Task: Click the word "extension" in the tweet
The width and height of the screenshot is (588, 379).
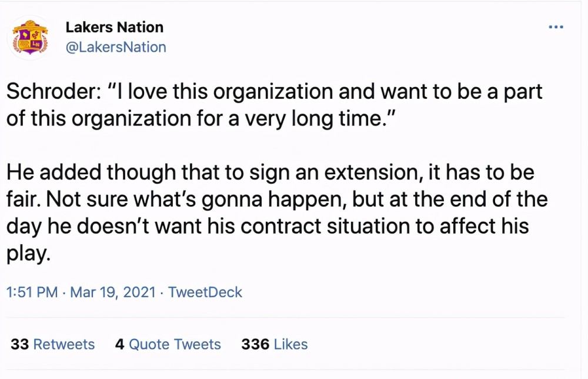Action: [370, 172]
